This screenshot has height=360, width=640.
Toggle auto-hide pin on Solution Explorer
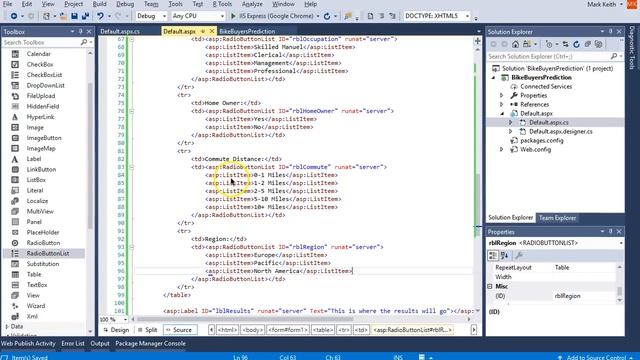(x=611, y=31)
